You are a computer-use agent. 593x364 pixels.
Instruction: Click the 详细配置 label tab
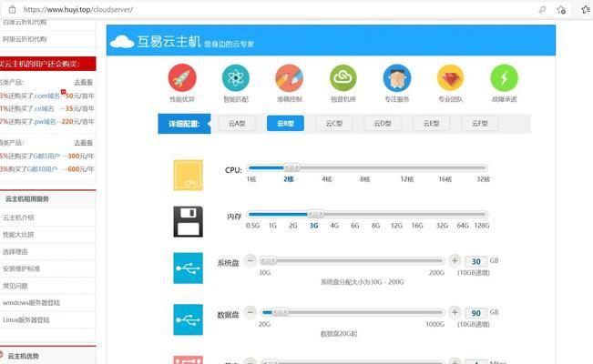[184, 124]
